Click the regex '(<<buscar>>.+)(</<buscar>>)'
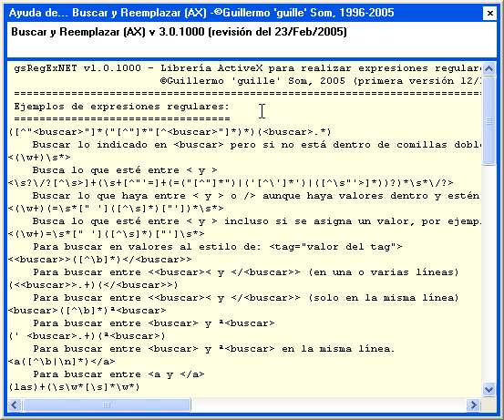 click(93, 285)
